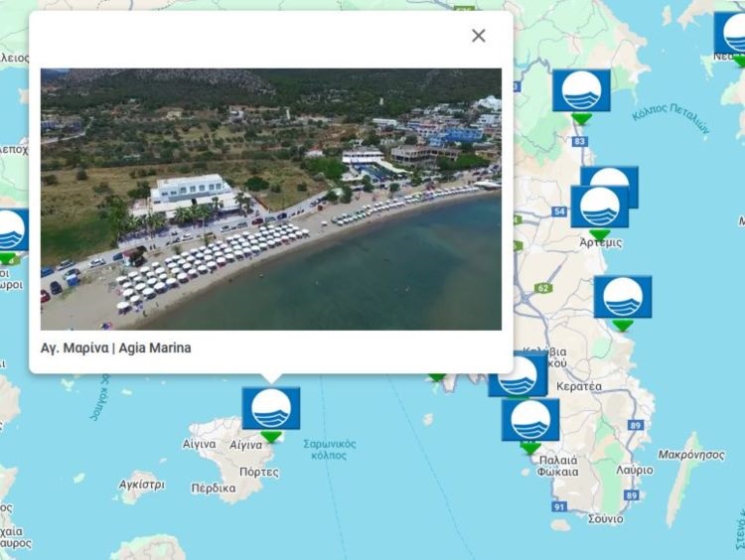Click the road 54 shield
The image size is (745, 560).
pyautogui.click(x=559, y=211)
